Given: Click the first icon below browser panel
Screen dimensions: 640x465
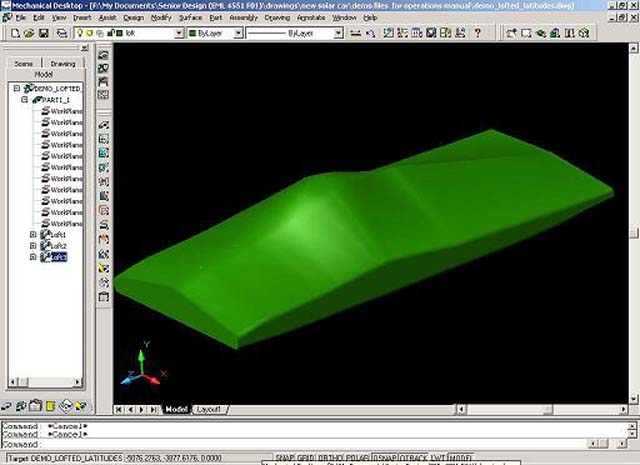Looking at the screenshot, I should pyautogui.click(x=6, y=406).
